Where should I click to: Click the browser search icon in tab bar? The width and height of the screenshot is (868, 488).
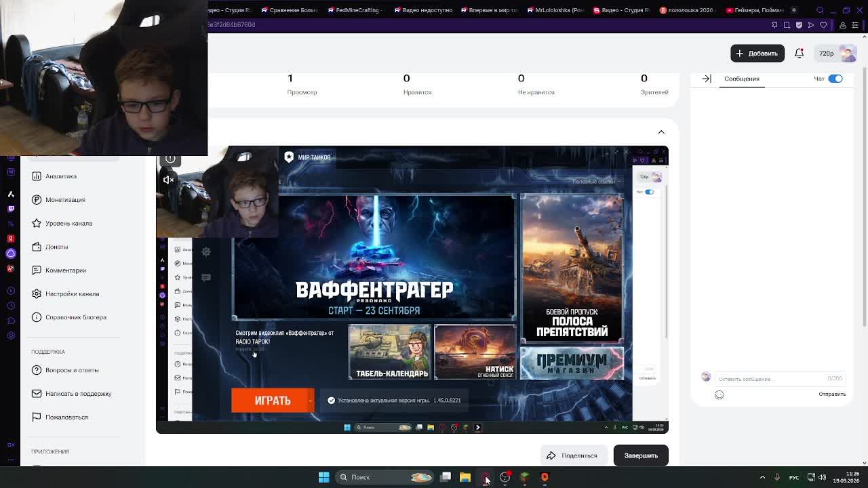pos(820,10)
